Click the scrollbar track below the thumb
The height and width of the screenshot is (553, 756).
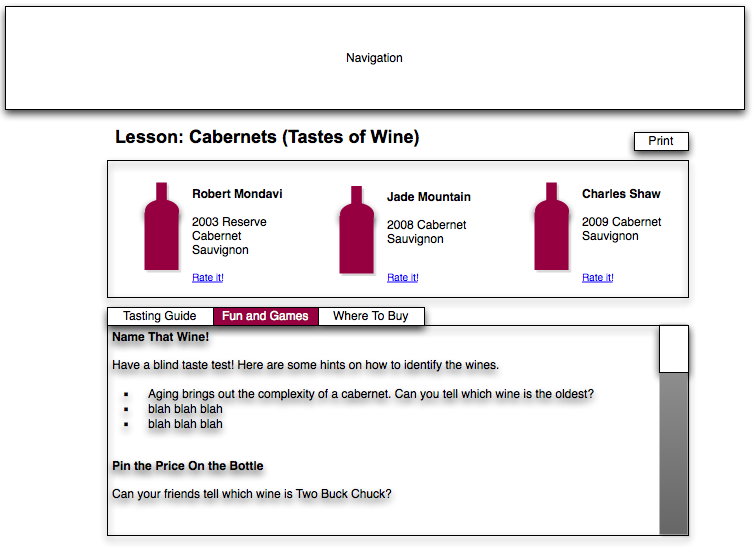[x=674, y=453]
